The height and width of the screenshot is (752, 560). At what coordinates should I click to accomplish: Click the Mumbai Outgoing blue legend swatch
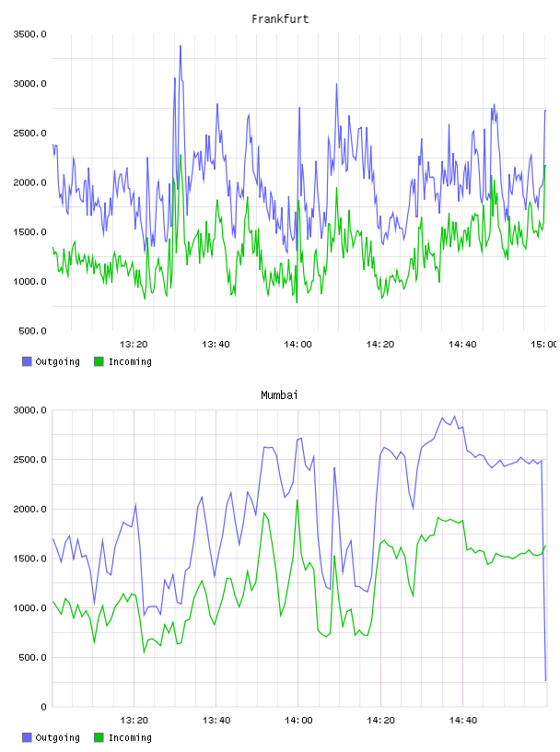[x=27, y=737]
